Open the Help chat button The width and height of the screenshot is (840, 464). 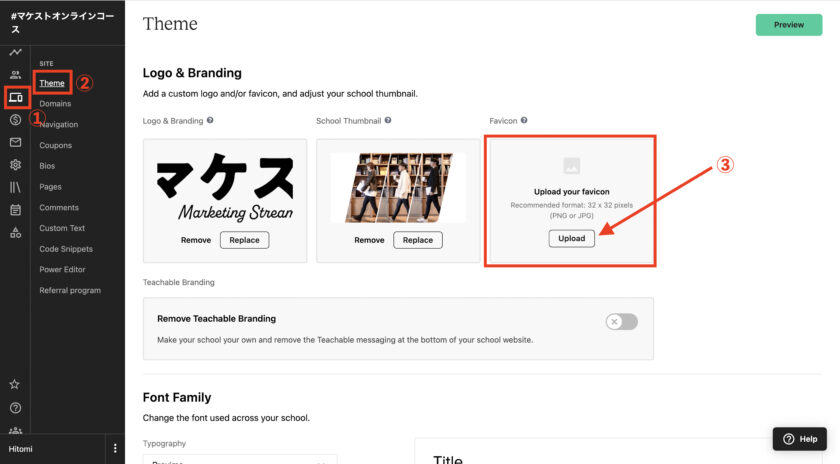(x=800, y=439)
